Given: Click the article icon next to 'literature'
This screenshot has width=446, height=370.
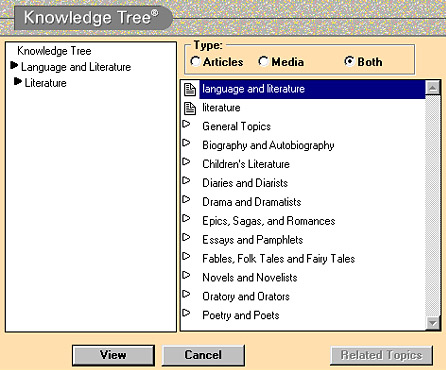Looking at the screenshot, I should click(x=190, y=108).
